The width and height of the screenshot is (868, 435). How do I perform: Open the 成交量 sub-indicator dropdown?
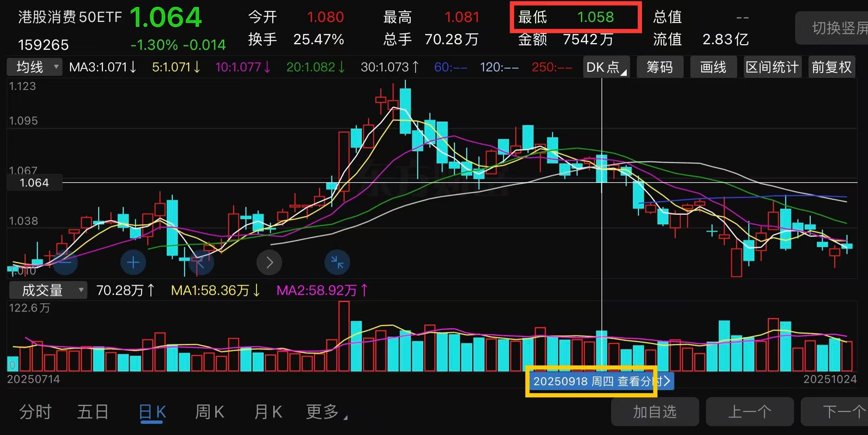48,290
